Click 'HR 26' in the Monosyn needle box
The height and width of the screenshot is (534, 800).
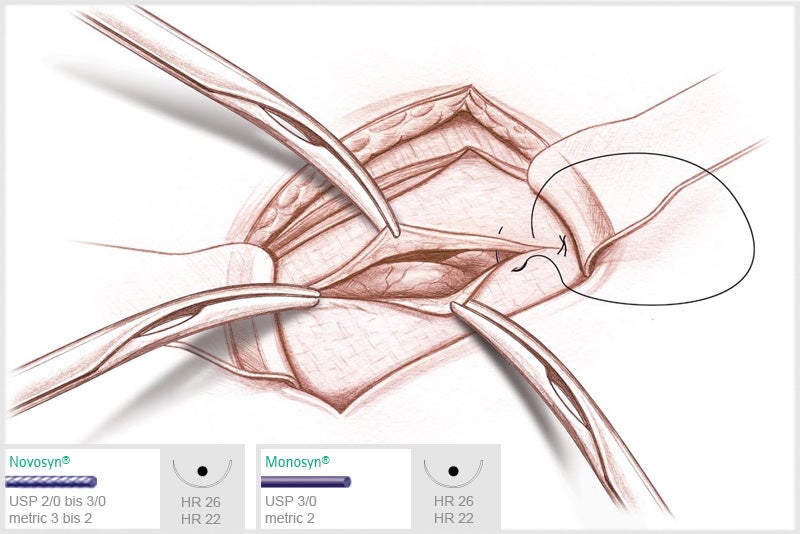point(454,501)
